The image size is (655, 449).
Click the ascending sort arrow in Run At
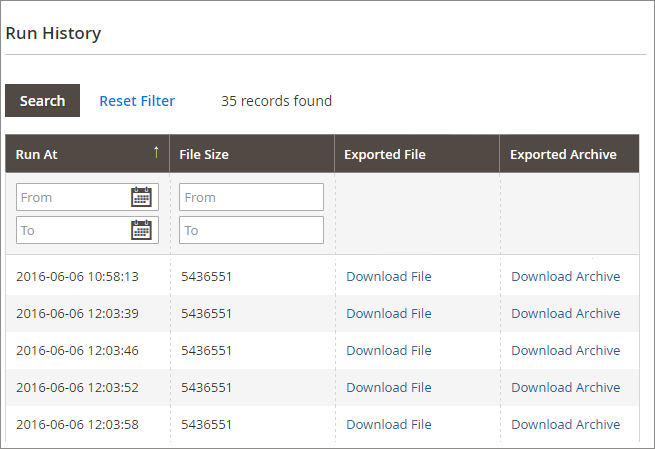[x=156, y=152]
